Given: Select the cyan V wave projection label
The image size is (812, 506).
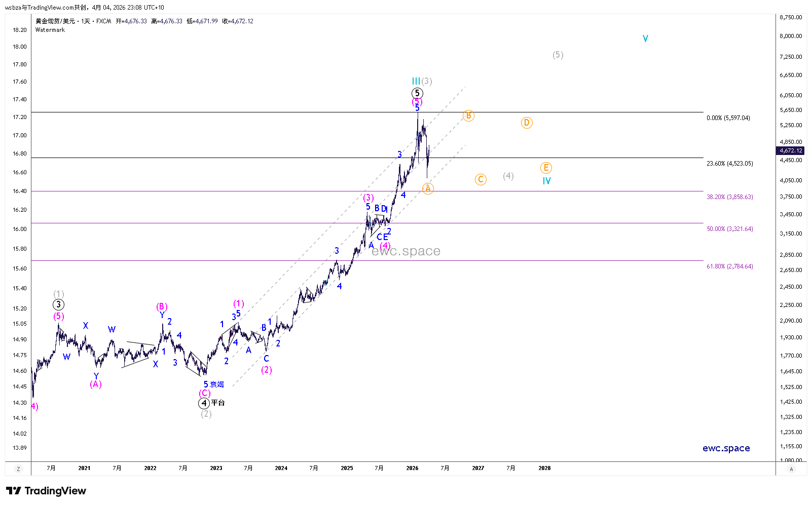Looking at the screenshot, I should (645, 38).
